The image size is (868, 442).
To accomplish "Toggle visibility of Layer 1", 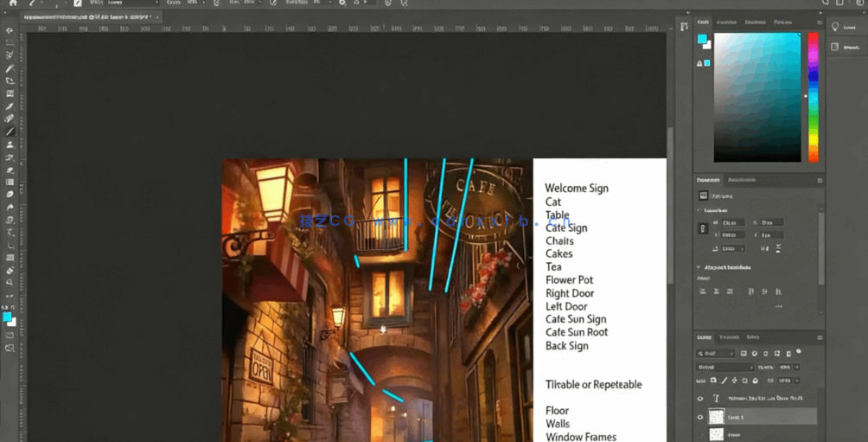I will click(x=700, y=417).
